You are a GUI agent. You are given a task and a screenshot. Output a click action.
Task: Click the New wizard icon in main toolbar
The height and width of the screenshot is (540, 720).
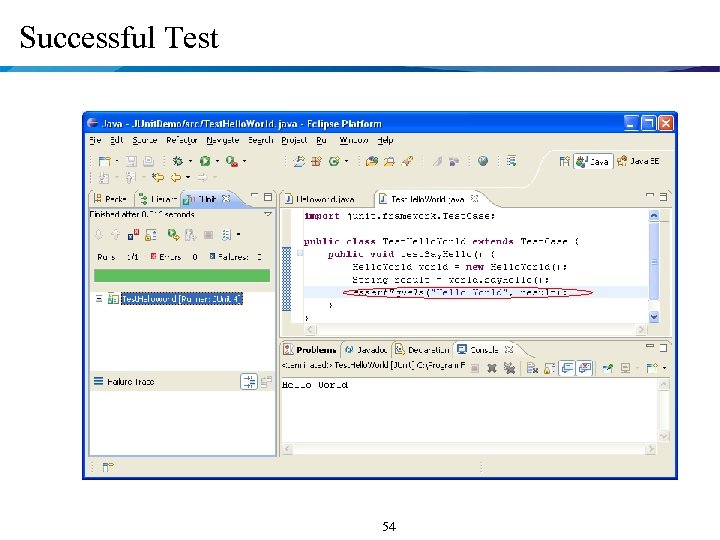click(105, 161)
